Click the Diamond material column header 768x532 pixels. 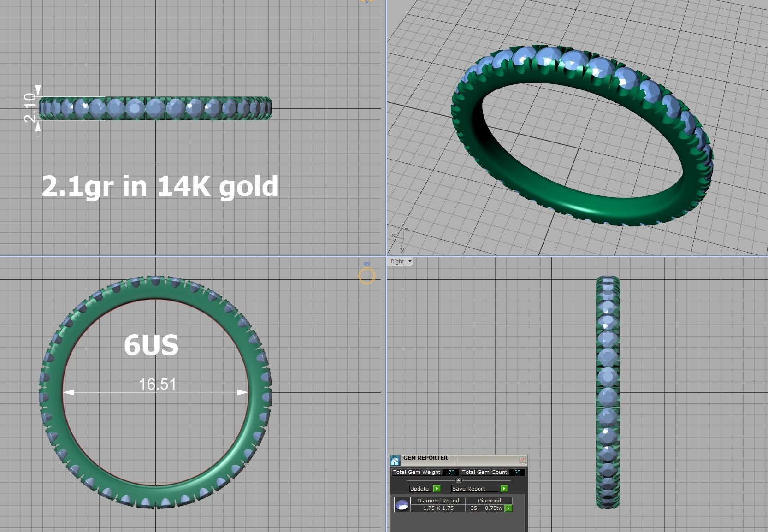click(x=489, y=501)
